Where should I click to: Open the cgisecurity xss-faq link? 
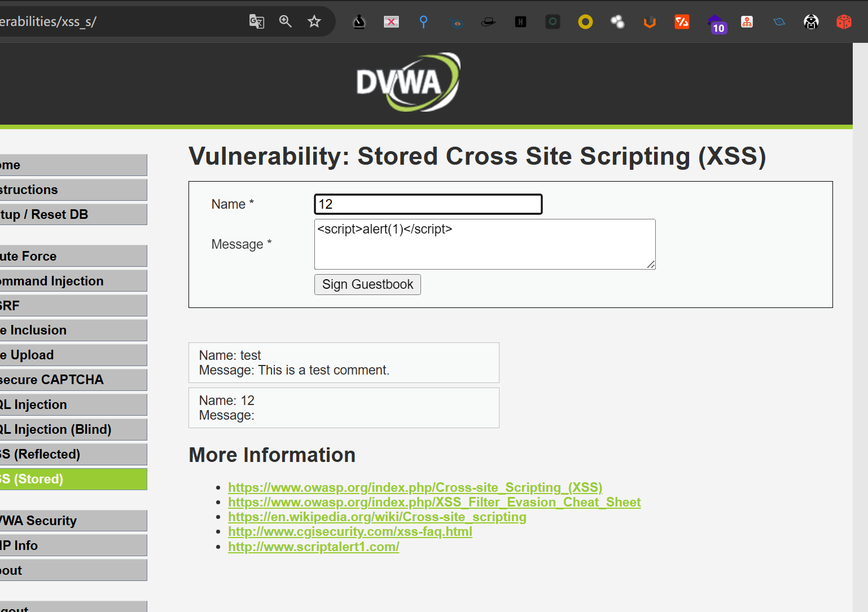click(x=350, y=531)
